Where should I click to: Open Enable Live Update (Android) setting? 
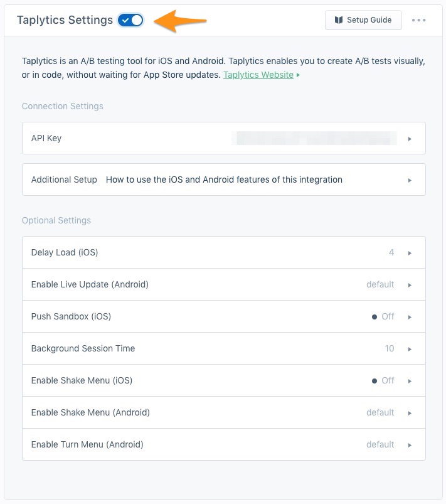90,284
